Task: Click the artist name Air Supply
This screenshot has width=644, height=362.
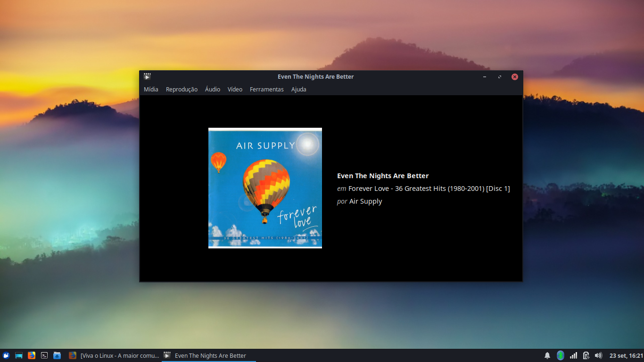Action: [365, 201]
